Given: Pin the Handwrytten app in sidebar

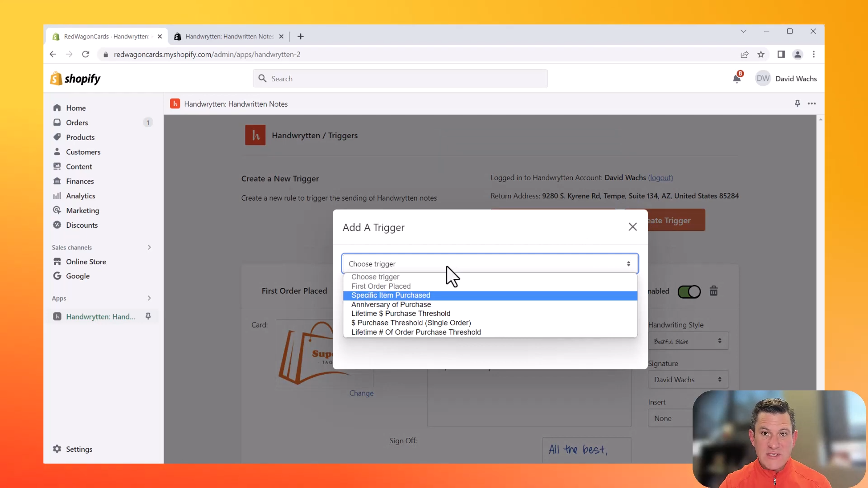Looking at the screenshot, I should coord(148,316).
